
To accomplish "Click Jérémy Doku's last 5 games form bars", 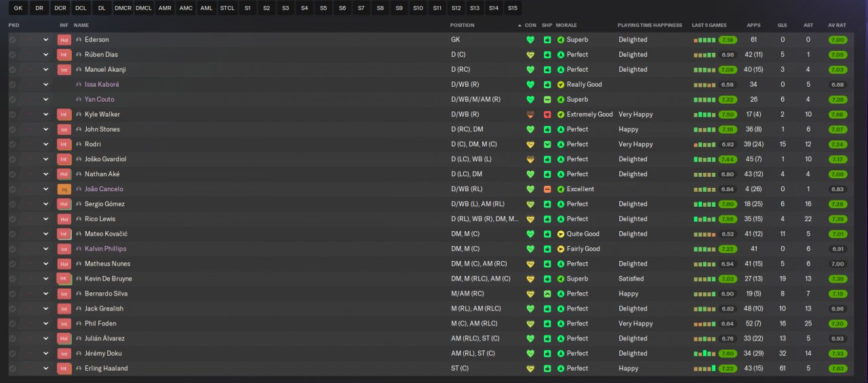I will pos(705,353).
